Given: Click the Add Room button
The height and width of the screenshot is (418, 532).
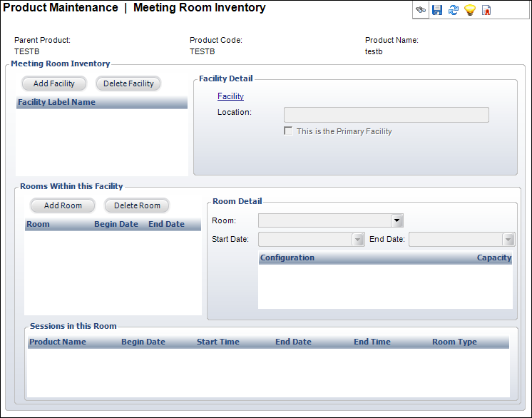Looking at the screenshot, I should [x=63, y=205].
